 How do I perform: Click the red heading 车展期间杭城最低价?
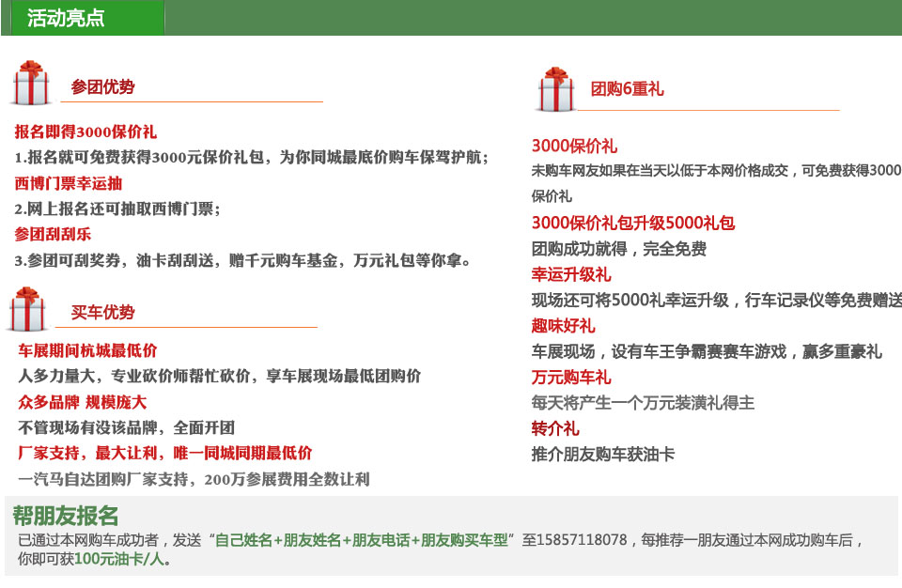pyautogui.click(x=87, y=350)
